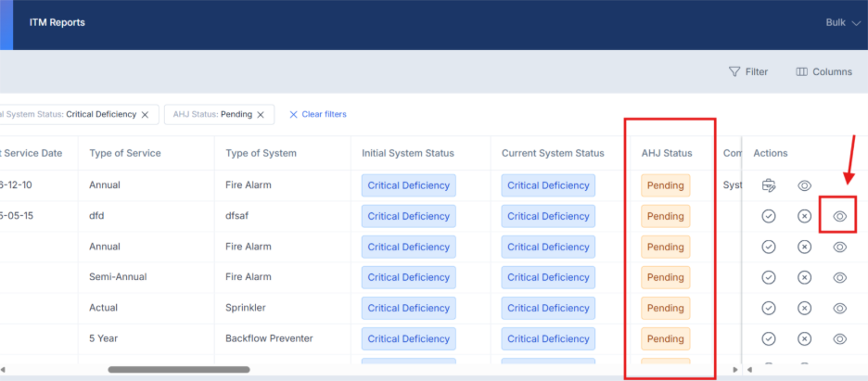
Task: Reject the Backflow Preventer report
Action: click(804, 338)
